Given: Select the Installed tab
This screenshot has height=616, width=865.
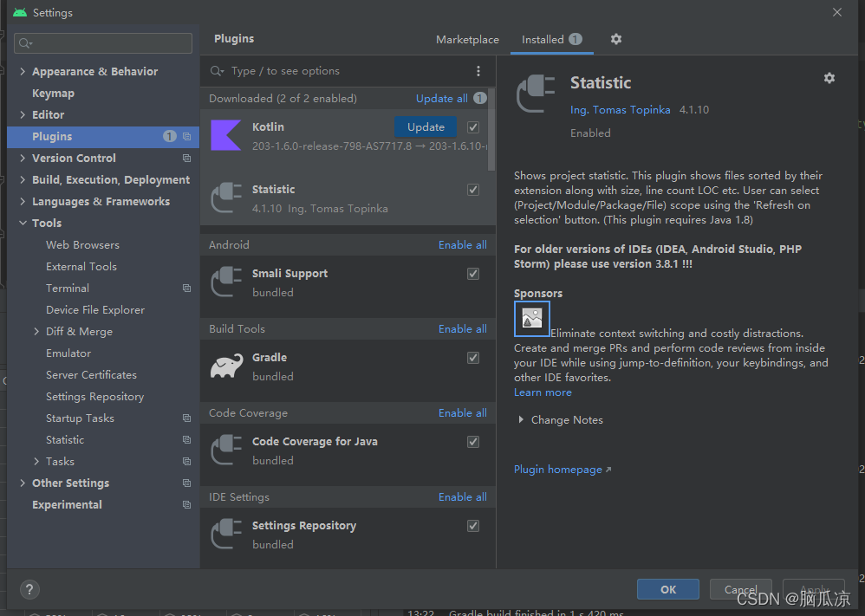Looking at the screenshot, I should (551, 39).
